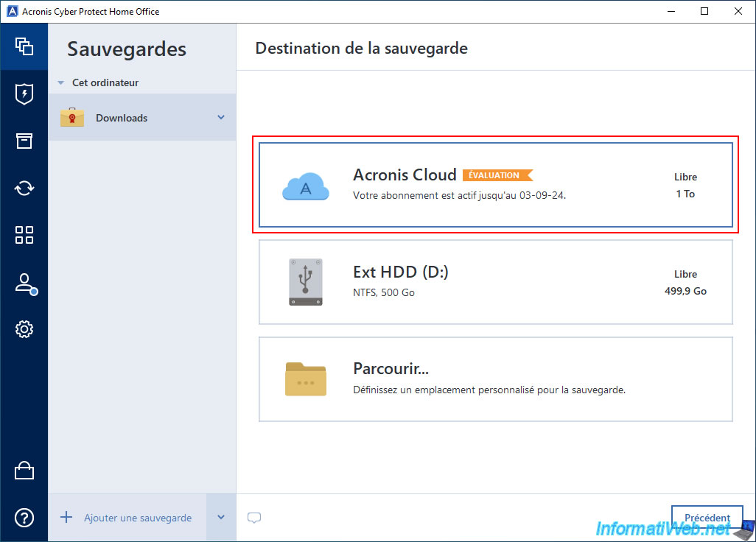Open the comment feedback bubble icon

point(254,518)
